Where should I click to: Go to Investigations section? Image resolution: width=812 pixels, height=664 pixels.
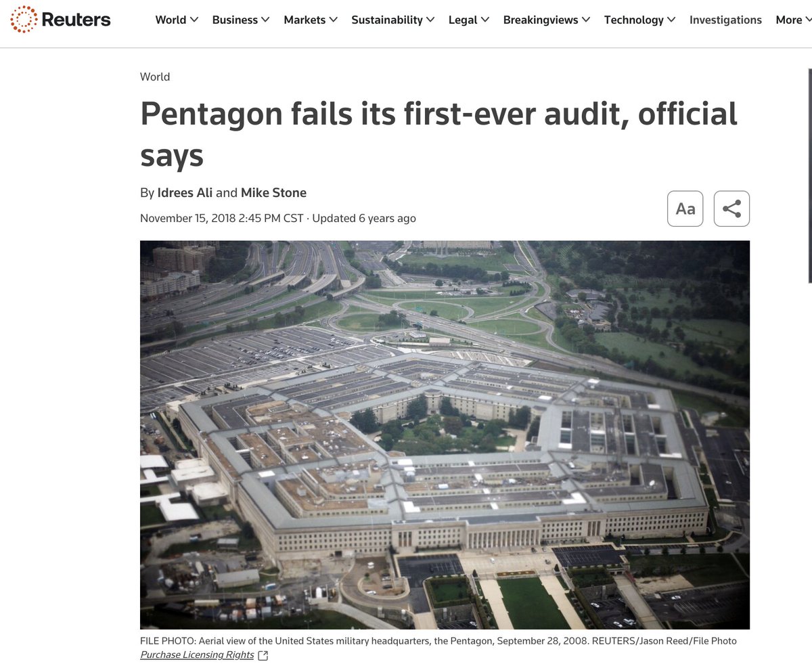(x=725, y=20)
